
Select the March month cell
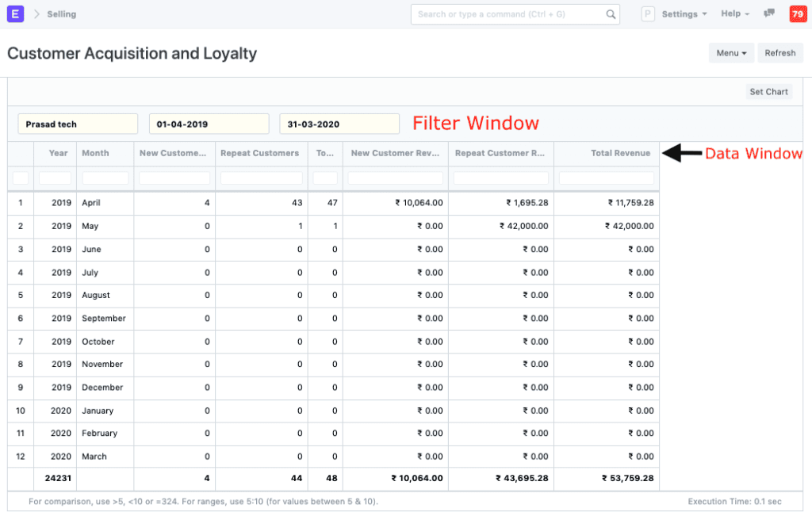pyautogui.click(x=105, y=457)
